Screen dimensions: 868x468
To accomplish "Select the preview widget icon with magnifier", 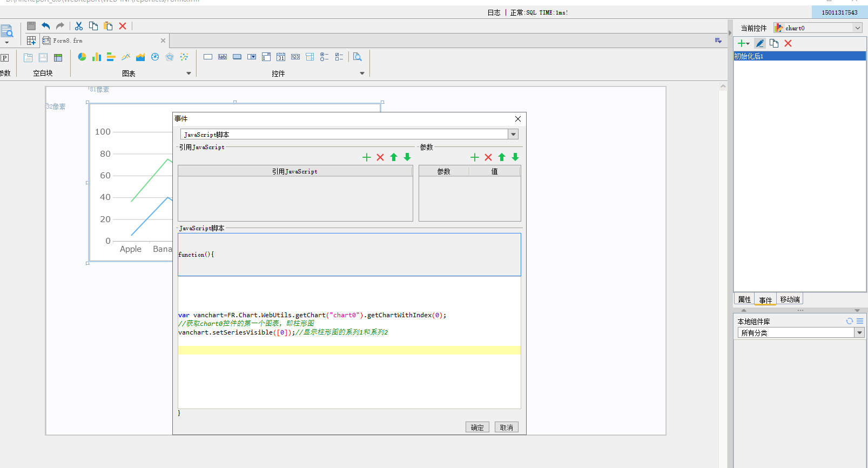I will [358, 57].
